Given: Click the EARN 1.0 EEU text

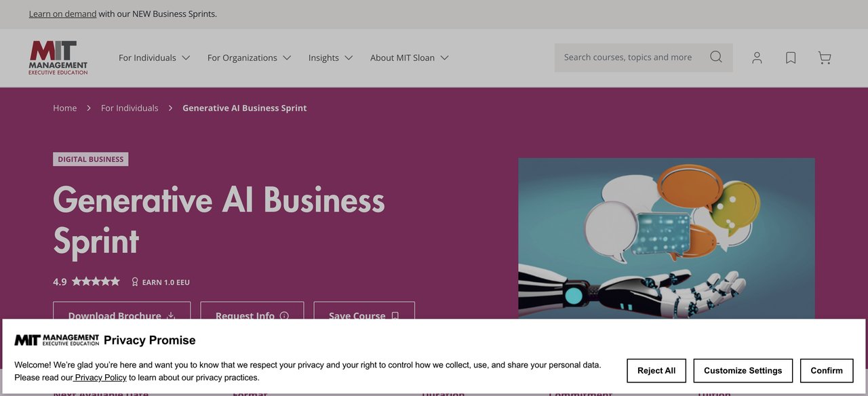Looking at the screenshot, I should coord(166,282).
